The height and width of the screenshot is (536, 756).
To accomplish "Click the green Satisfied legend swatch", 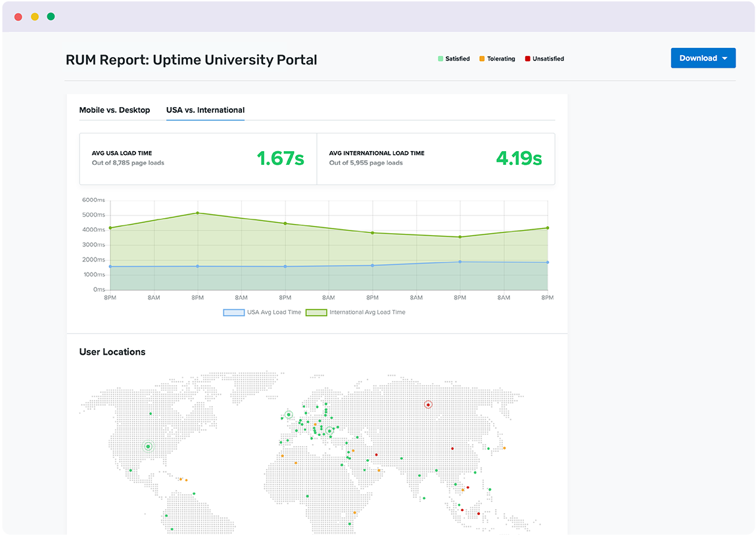I will tap(440, 58).
